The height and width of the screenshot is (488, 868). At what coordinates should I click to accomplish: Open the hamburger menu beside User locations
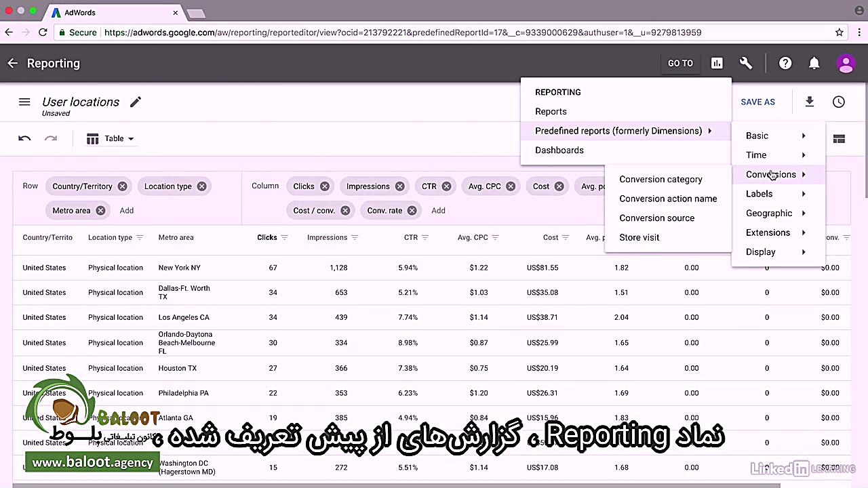(x=24, y=102)
